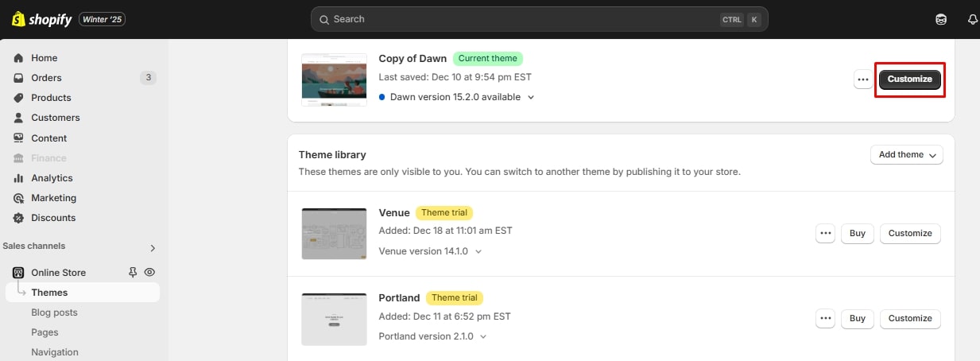Expand Venue version 14.1.0 dropdown

tap(430, 251)
